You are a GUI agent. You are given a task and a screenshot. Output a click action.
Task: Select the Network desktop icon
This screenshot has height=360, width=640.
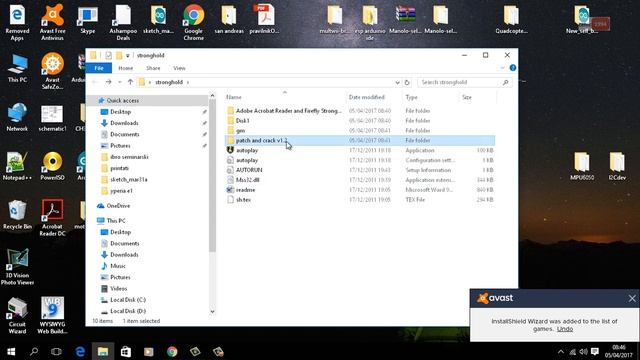pos(17,117)
